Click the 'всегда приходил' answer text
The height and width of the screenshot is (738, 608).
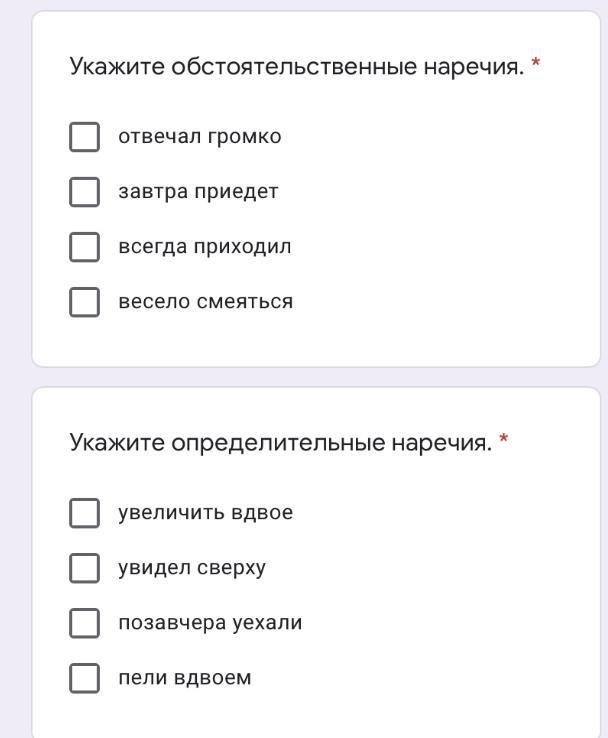pyautogui.click(x=205, y=247)
